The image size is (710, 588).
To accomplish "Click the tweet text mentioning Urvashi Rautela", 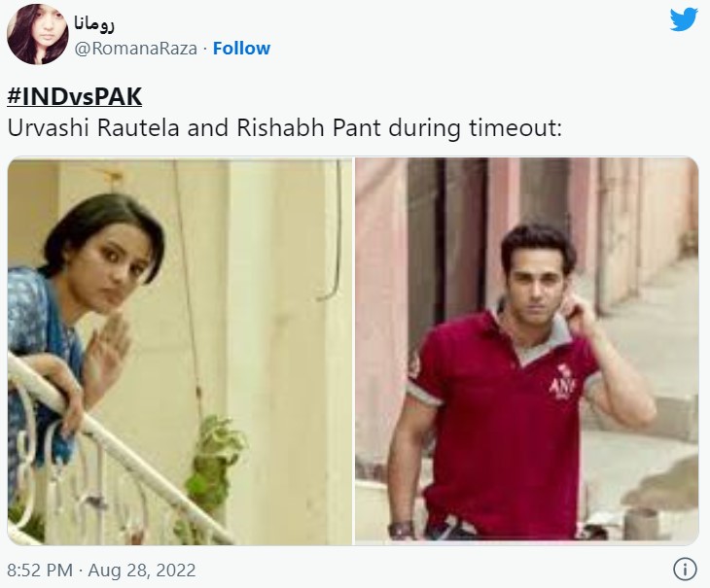I will (284, 128).
